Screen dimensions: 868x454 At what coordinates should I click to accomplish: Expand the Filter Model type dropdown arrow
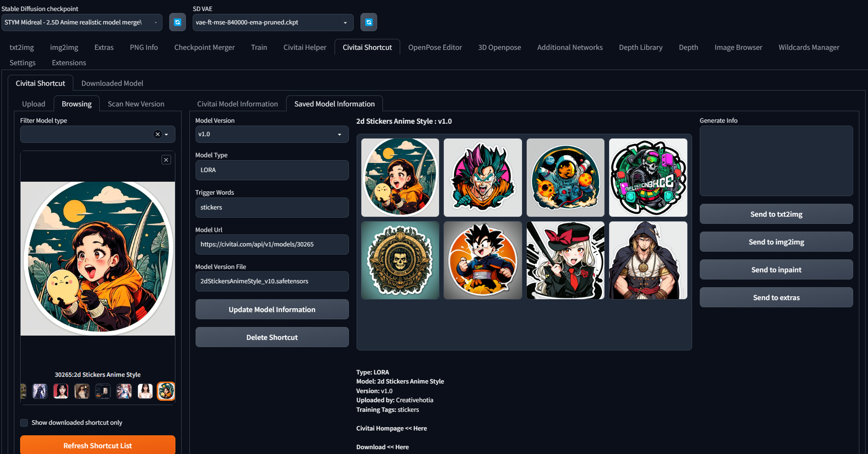pyautogui.click(x=167, y=135)
